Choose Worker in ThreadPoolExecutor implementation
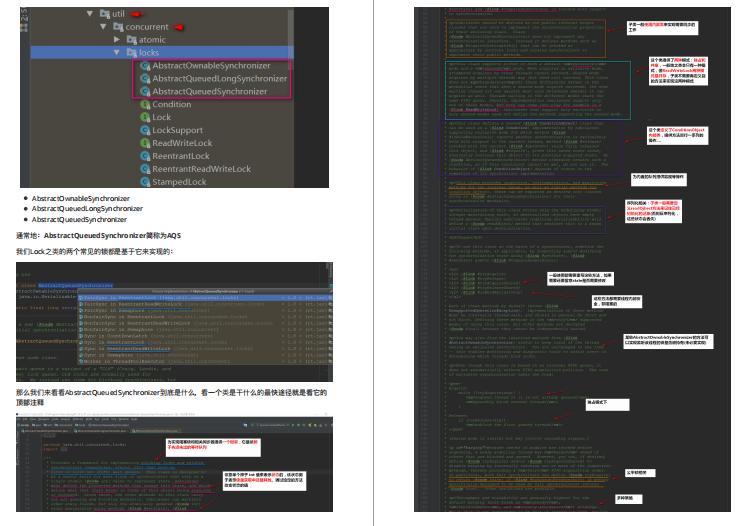The height and width of the screenshot is (526, 742). 205,361
